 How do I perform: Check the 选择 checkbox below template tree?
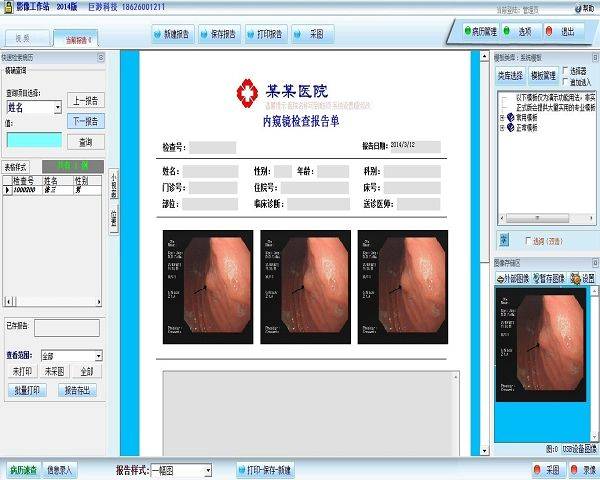pyautogui.click(x=526, y=241)
